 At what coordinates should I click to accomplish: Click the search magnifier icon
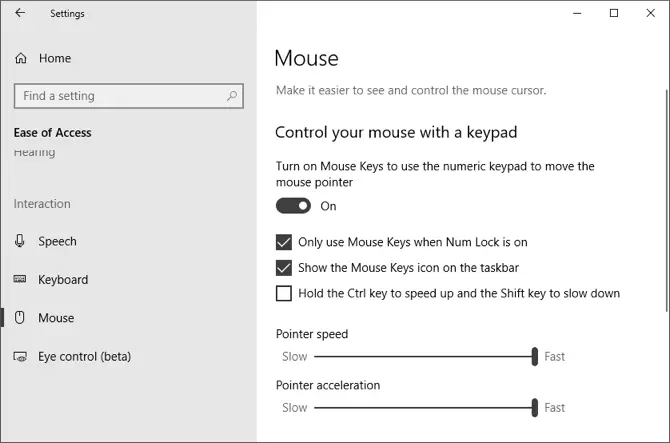(x=232, y=96)
